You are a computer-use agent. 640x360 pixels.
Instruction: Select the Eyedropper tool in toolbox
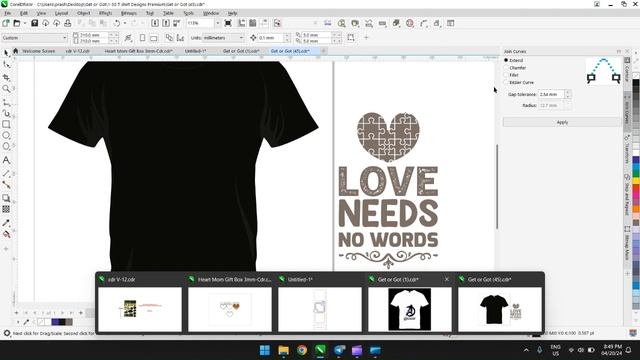6,223
